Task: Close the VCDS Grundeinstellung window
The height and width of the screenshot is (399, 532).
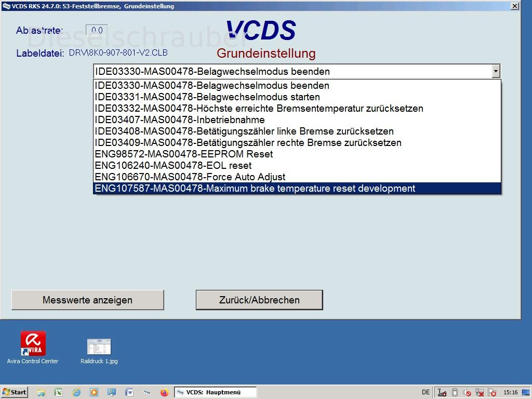Action: [x=515, y=6]
